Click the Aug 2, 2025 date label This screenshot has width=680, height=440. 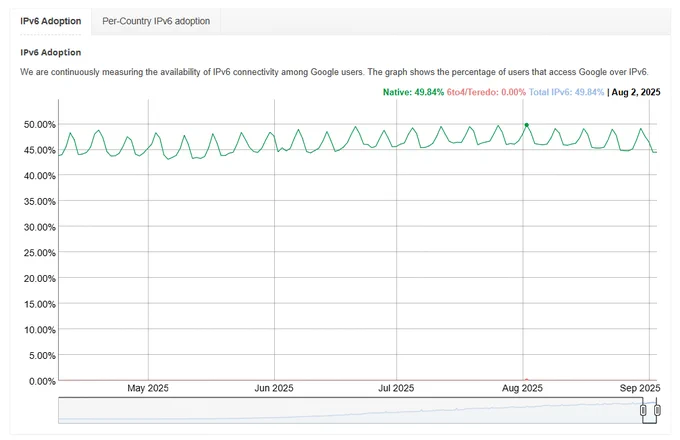636,92
